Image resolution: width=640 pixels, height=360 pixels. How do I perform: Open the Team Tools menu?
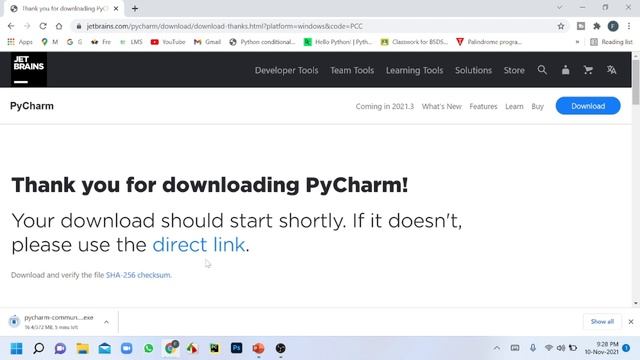[x=352, y=70]
